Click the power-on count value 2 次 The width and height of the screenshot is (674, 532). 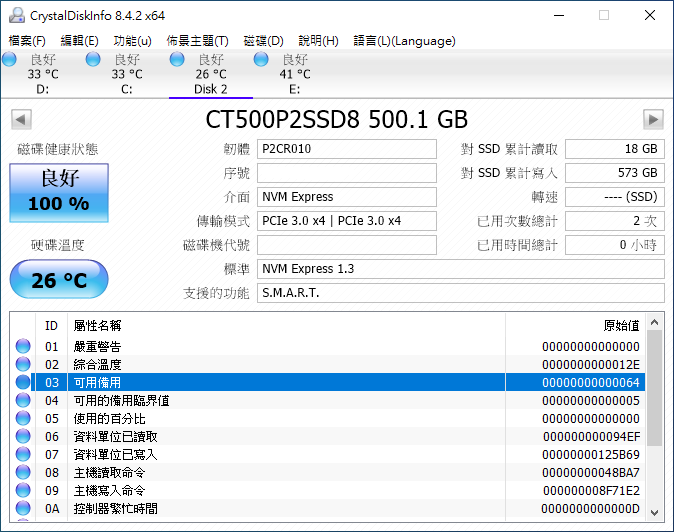615,221
